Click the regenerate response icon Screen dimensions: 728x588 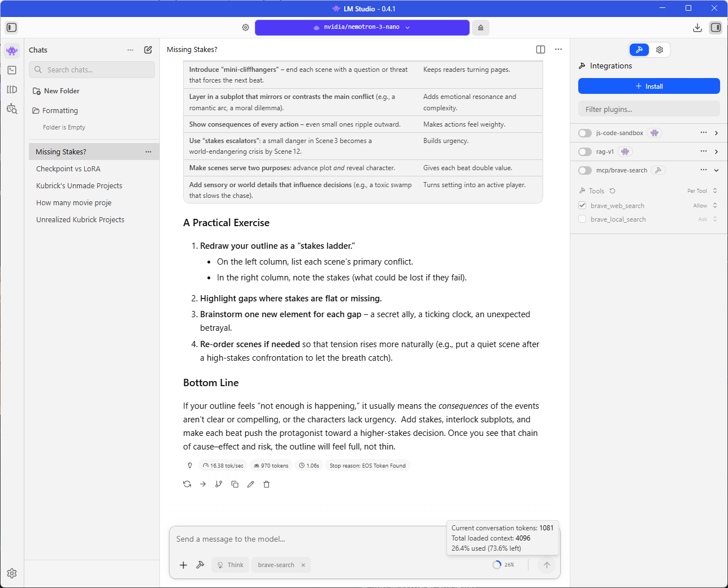pyautogui.click(x=187, y=485)
